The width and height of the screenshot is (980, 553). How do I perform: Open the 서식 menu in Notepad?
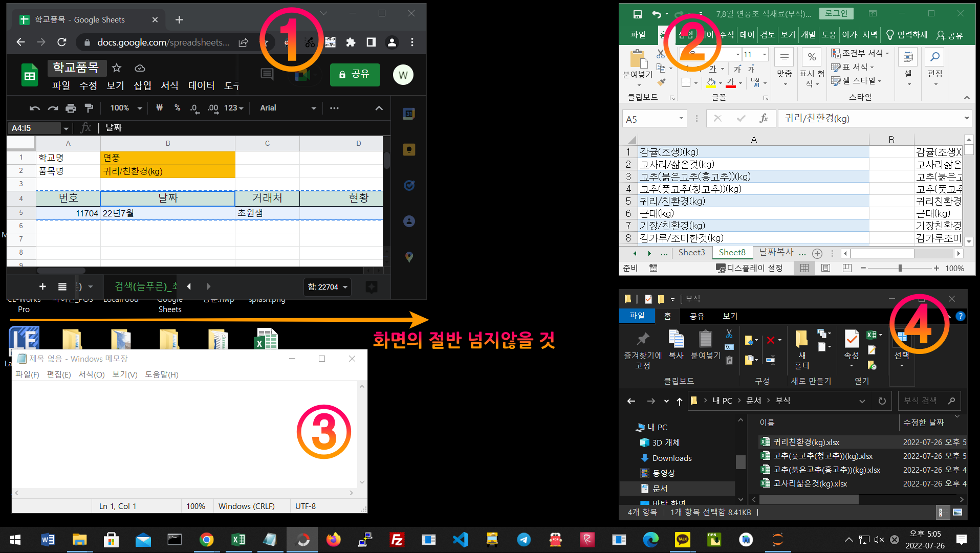91,374
